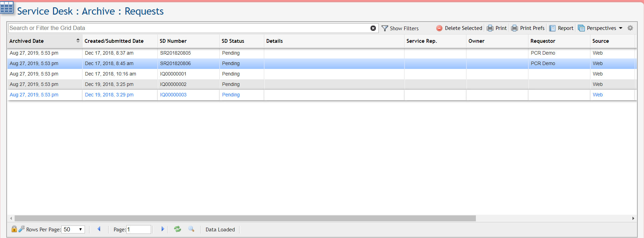The image size is (644, 238).
Task: Sort by Created/Submitted Date column header
Action: tap(120, 41)
